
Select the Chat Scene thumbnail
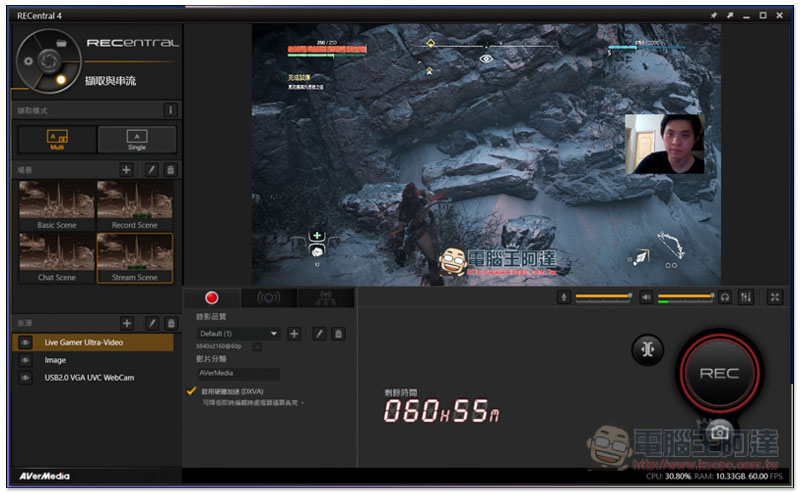tap(57, 258)
